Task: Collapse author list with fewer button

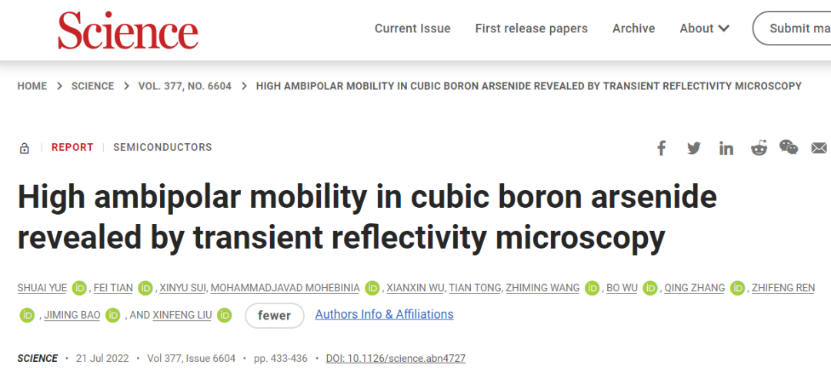Action: (275, 316)
